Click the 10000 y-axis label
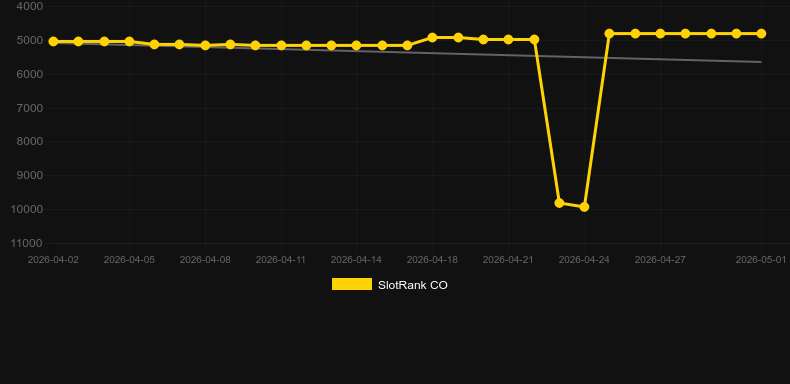The width and height of the screenshot is (790, 384). click(x=26, y=209)
